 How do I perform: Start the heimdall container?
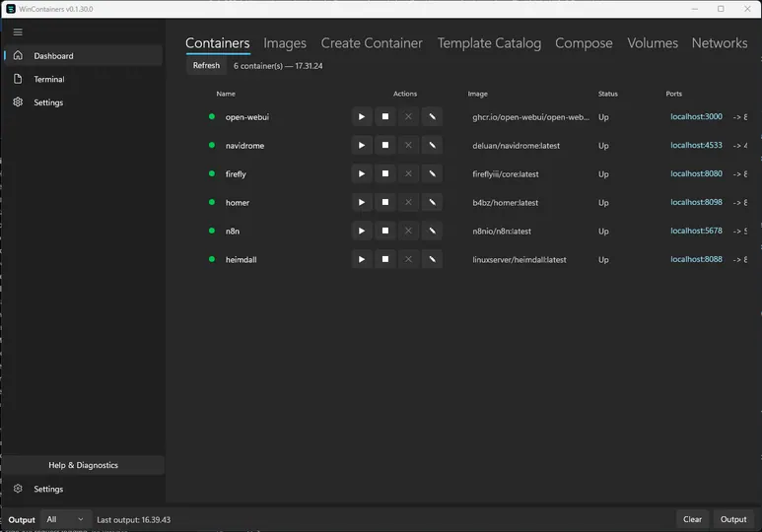(362, 259)
